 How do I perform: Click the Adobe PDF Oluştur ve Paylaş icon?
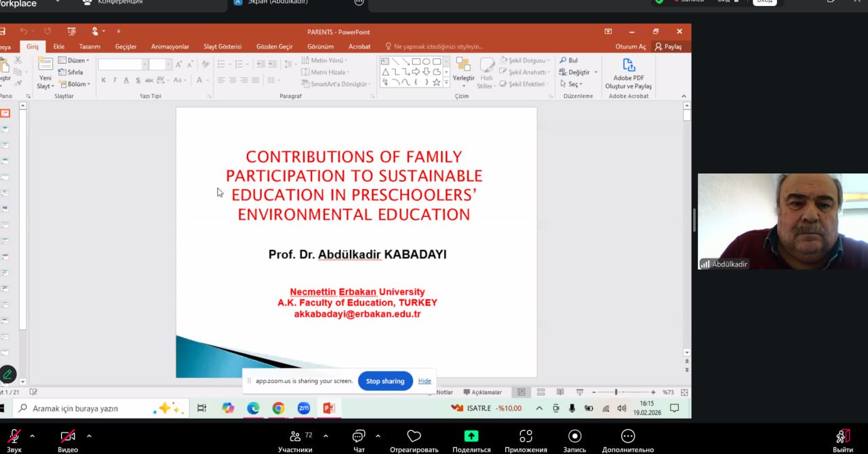coord(629,66)
